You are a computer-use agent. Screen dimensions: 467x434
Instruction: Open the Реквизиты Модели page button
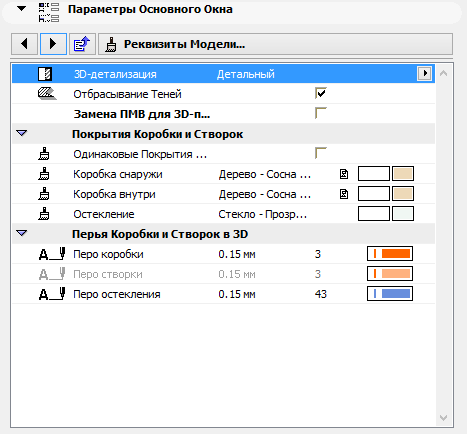pos(275,44)
